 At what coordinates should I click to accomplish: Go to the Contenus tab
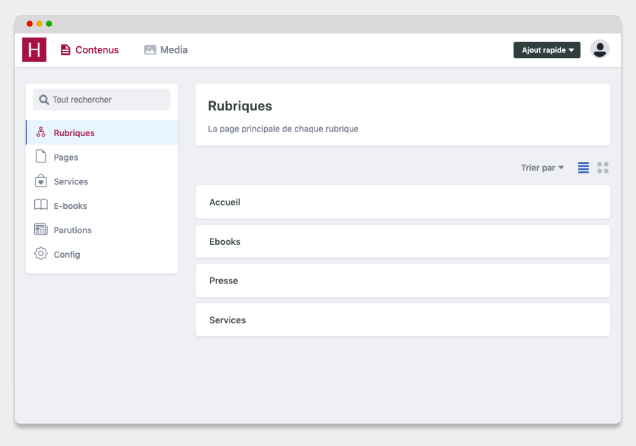click(x=90, y=50)
